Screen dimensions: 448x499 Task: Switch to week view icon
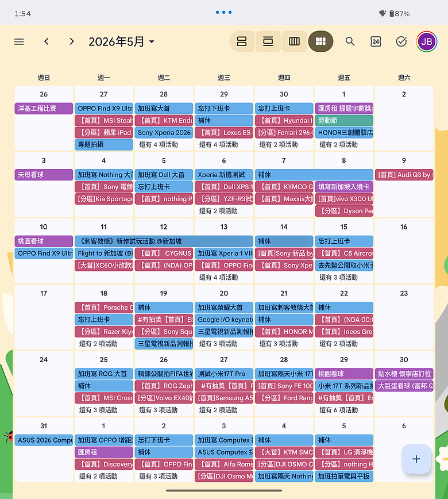294,41
